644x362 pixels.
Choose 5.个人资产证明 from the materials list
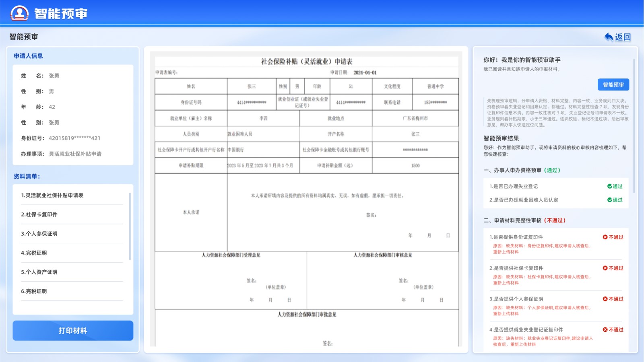pos(39,272)
